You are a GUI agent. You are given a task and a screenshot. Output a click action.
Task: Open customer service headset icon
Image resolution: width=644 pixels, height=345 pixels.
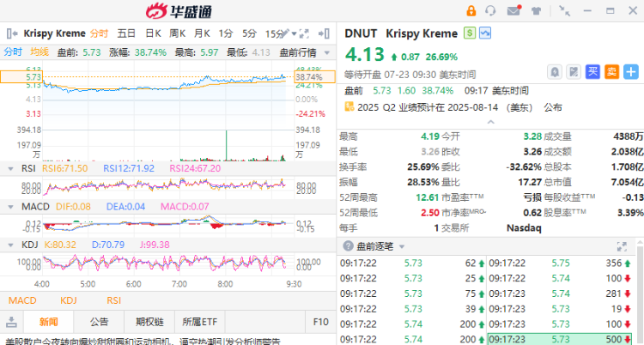pyautogui.click(x=490, y=10)
